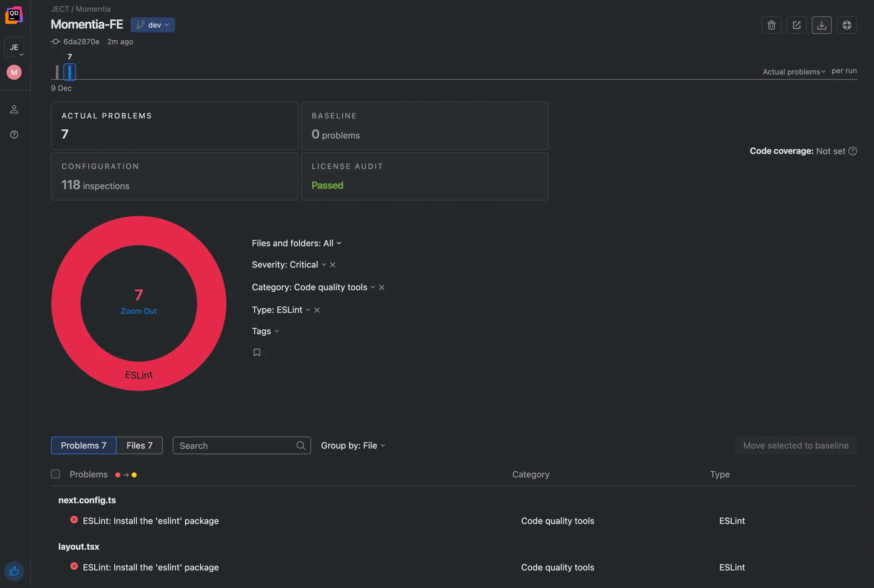Open report in external window icon
Viewport: 874px width, 588px height.
click(x=797, y=25)
